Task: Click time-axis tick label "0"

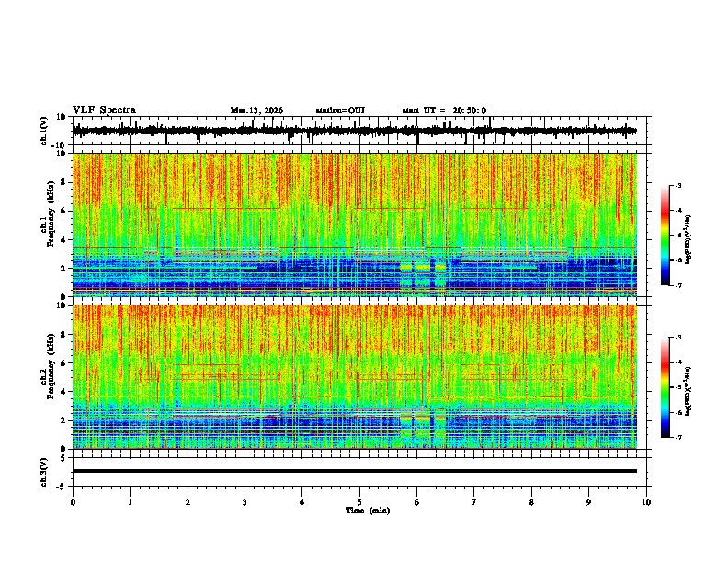Action: pyautogui.click(x=73, y=502)
